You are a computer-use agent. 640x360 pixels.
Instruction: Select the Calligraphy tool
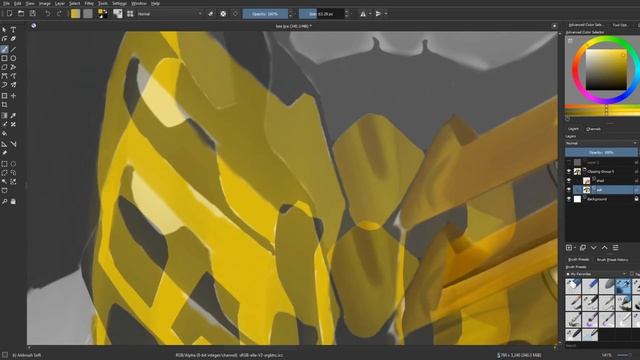[13, 39]
